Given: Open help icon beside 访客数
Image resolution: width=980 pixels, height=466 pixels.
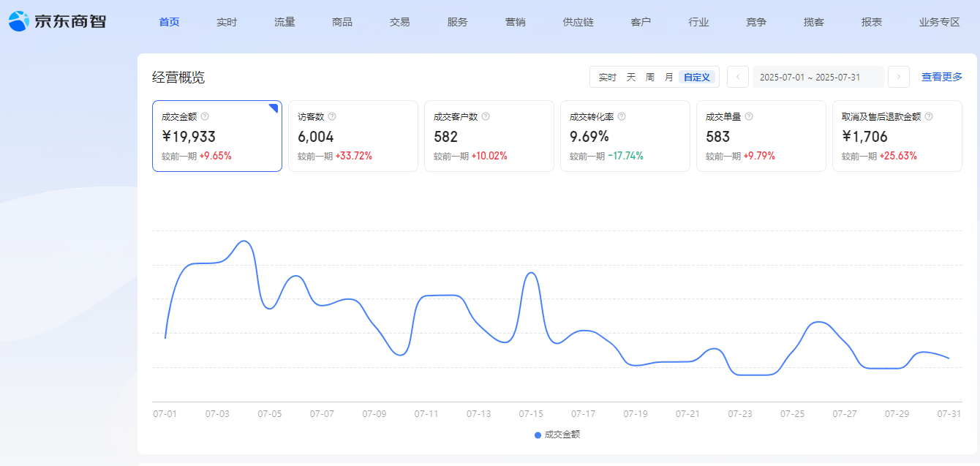Looking at the screenshot, I should coord(332,116).
